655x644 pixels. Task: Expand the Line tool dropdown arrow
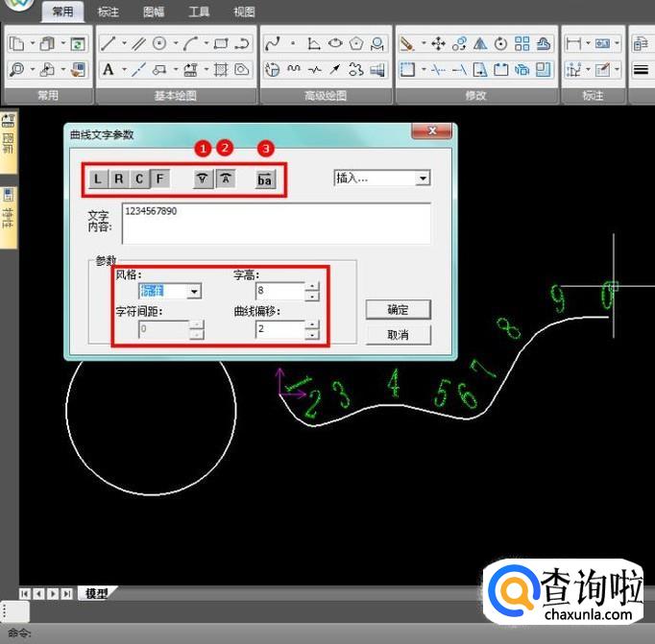124,43
